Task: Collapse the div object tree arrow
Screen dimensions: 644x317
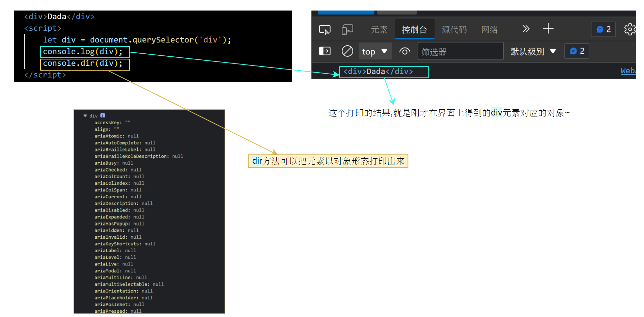Action: (x=85, y=116)
